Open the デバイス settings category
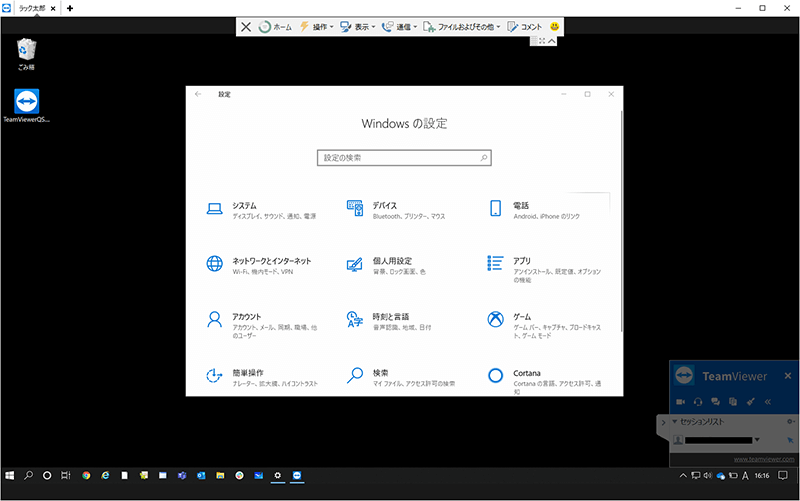This screenshot has width=800, height=501. pos(396,210)
